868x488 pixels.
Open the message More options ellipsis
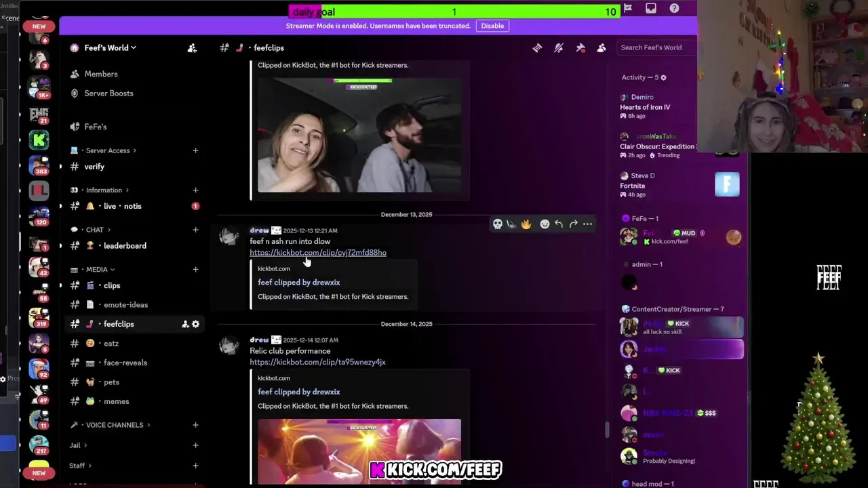click(x=587, y=224)
